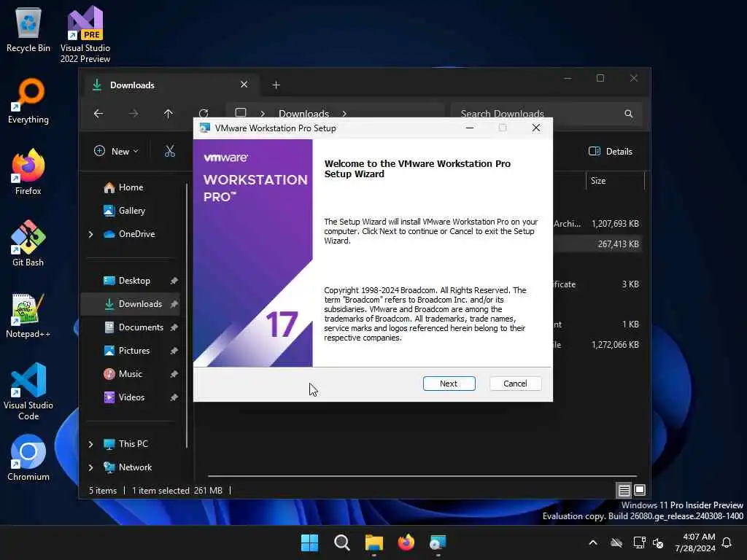
Task: Select Network in navigation pane
Action: coord(135,467)
